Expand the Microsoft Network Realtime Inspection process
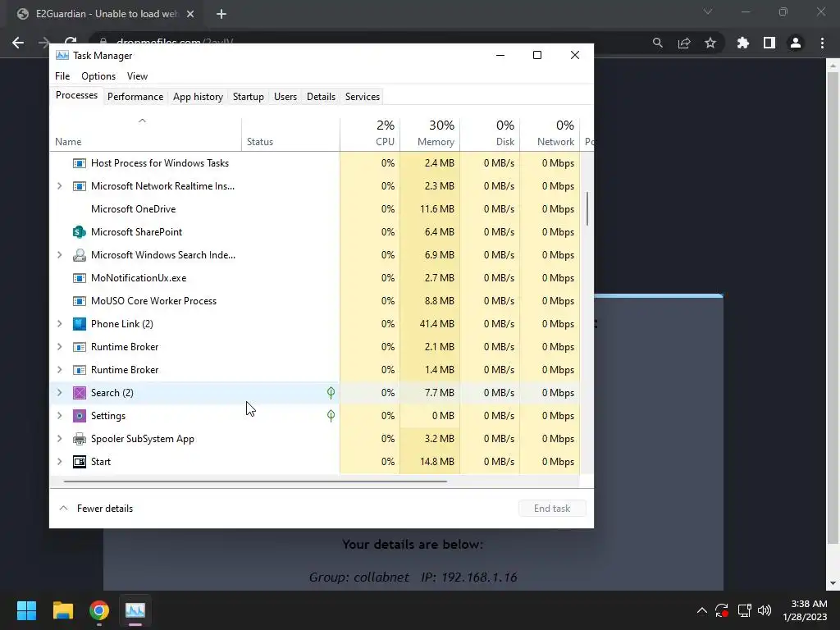840x630 pixels. [59, 186]
